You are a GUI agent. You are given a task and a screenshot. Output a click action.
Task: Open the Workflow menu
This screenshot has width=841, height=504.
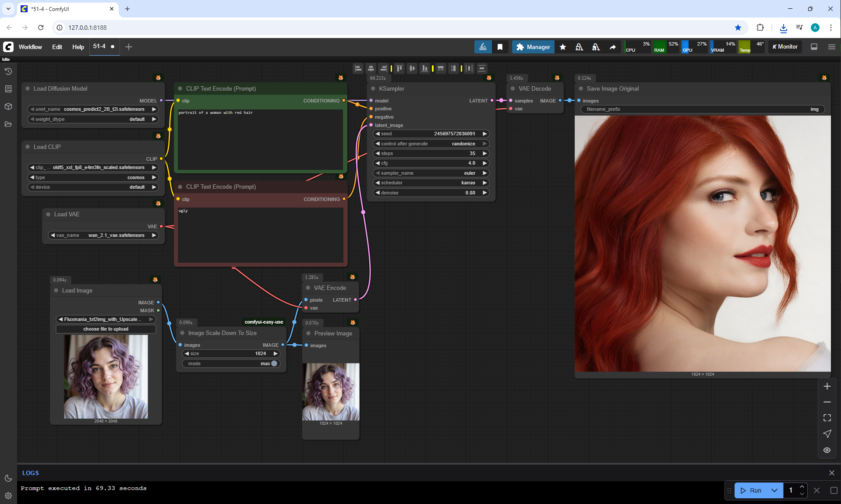30,47
